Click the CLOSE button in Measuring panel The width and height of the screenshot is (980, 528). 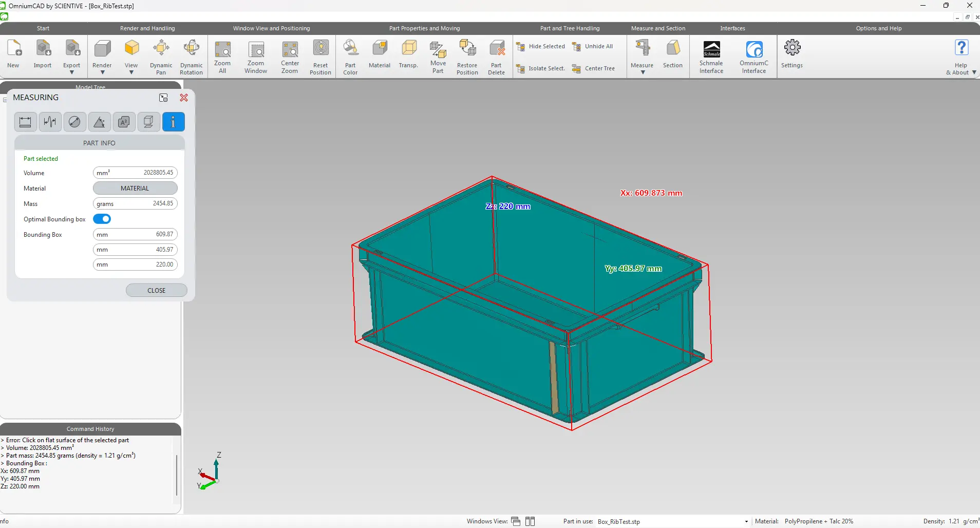pyautogui.click(x=157, y=290)
